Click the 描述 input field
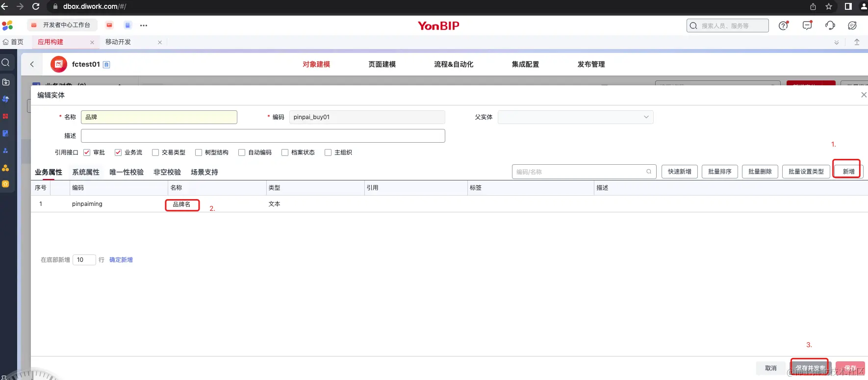The height and width of the screenshot is (380, 868). (x=263, y=136)
